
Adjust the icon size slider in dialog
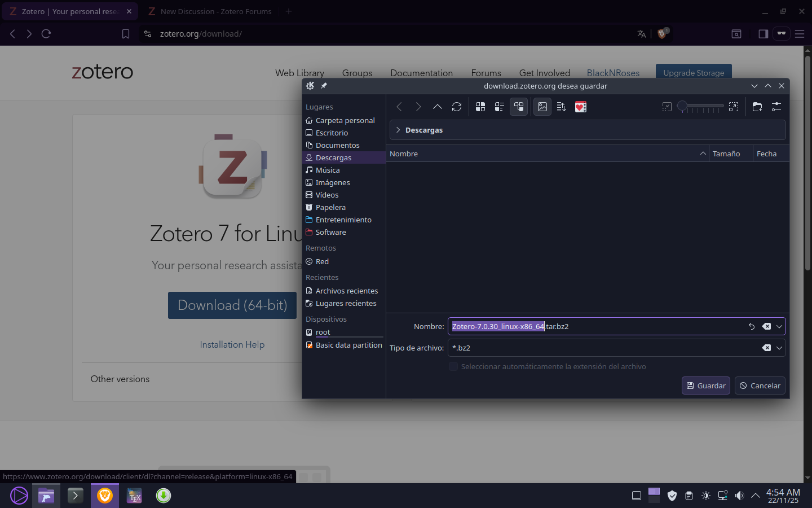click(x=700, y=106)
